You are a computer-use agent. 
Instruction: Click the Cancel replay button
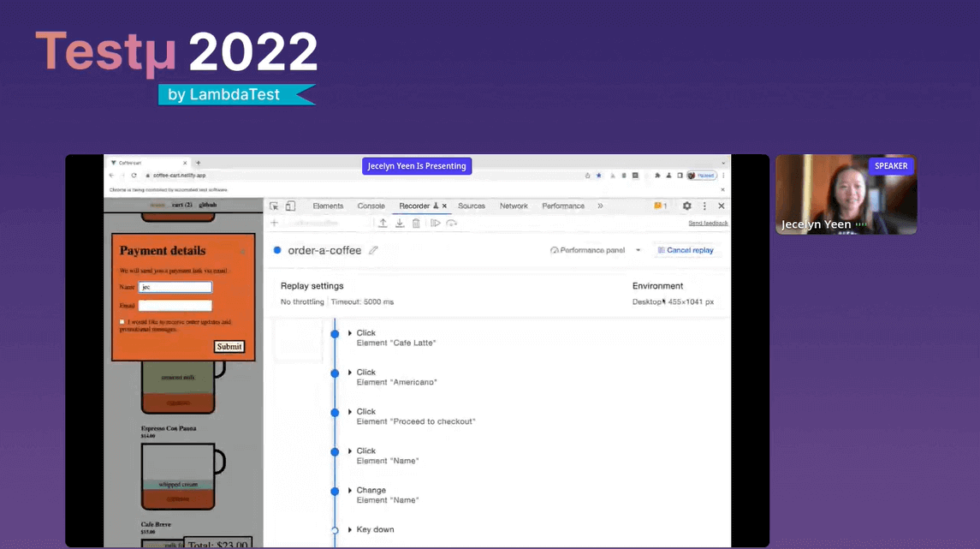click(686, 249)
